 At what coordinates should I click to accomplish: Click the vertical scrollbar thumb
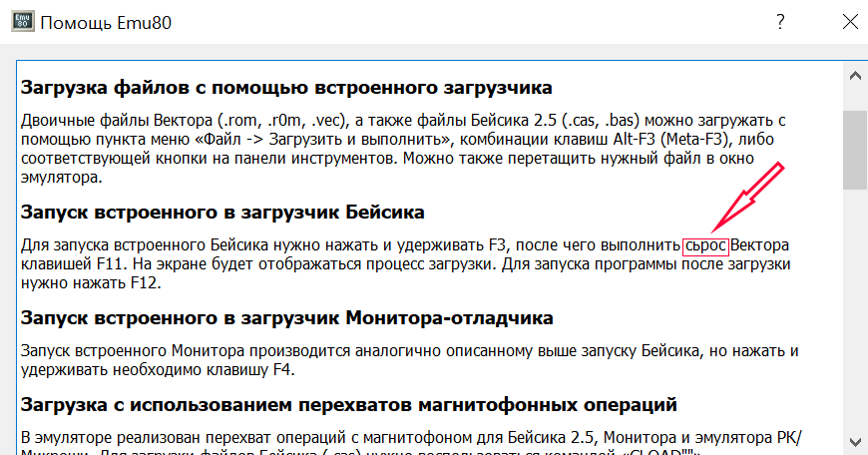854,148
